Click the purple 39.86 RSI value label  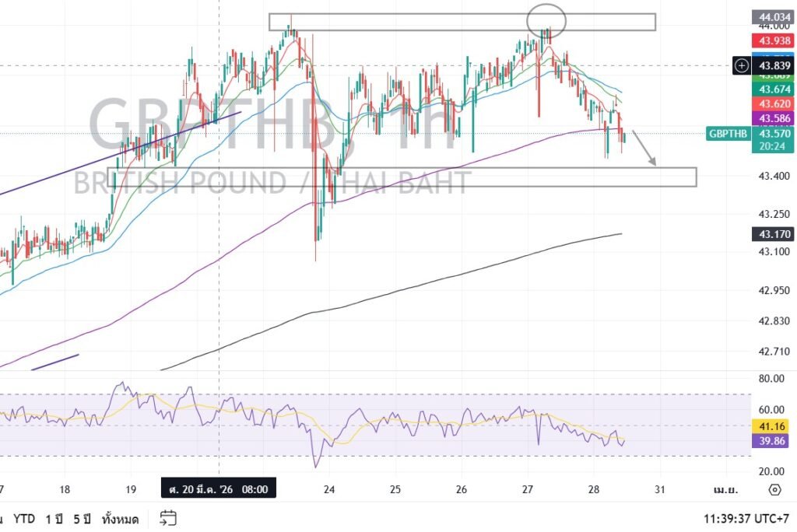click(771, 442)
